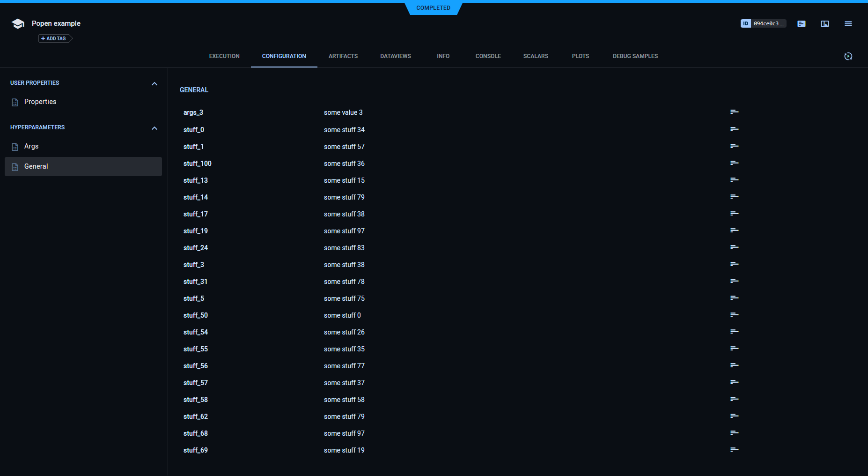Switch to the Execution tab
Viewport: 868px width, 476px height.
click(x=224, y=56)
